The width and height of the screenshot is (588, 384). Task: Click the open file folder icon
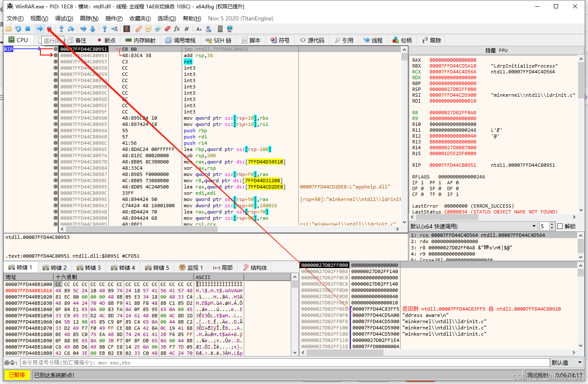(x=8, y=29)
